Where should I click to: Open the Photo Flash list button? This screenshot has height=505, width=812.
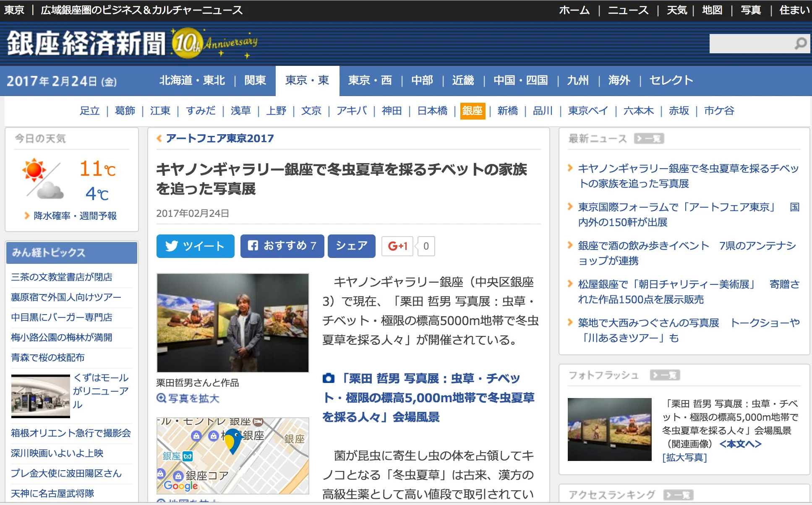[665, 375]
